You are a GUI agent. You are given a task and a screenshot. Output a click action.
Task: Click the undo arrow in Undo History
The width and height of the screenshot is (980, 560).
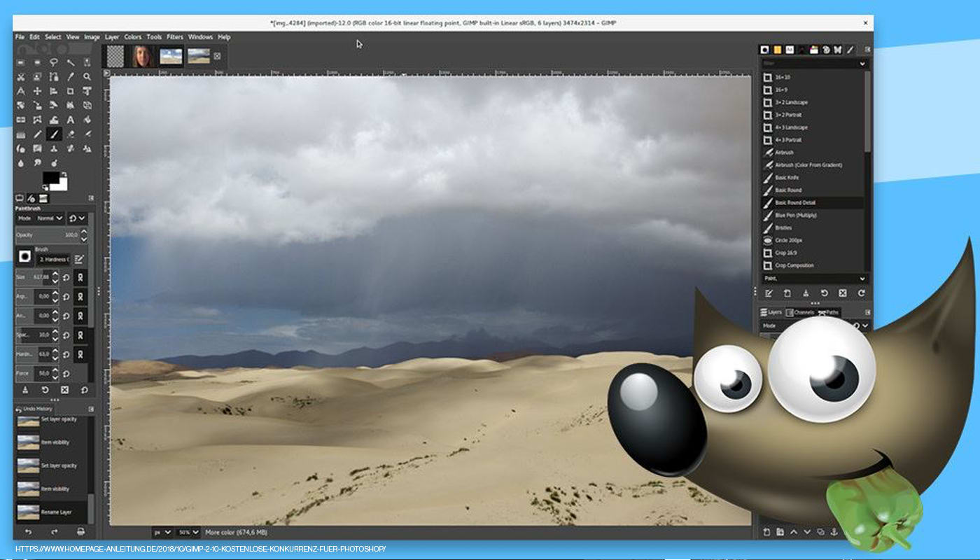[28, 532]
